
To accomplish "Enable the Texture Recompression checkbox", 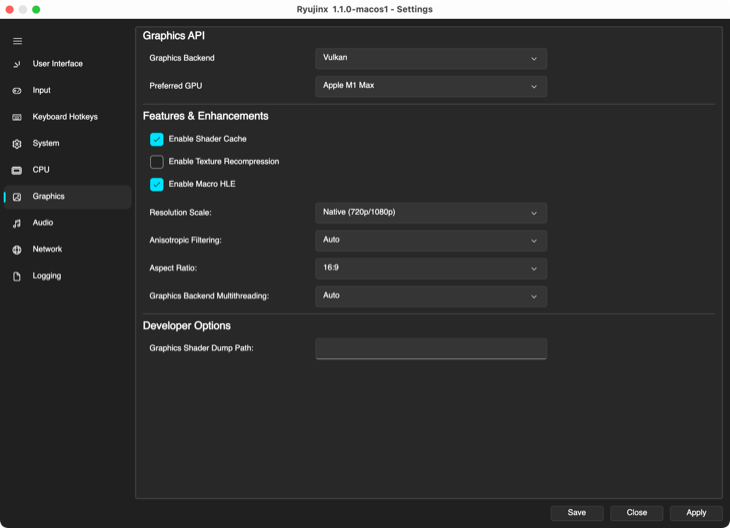I will pyautogui.click(x=157, y=162).
